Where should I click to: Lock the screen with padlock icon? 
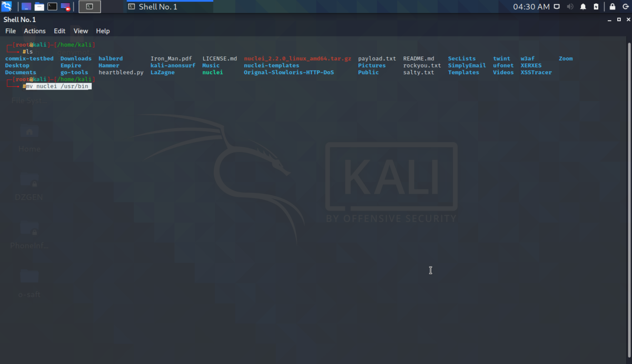612,7
